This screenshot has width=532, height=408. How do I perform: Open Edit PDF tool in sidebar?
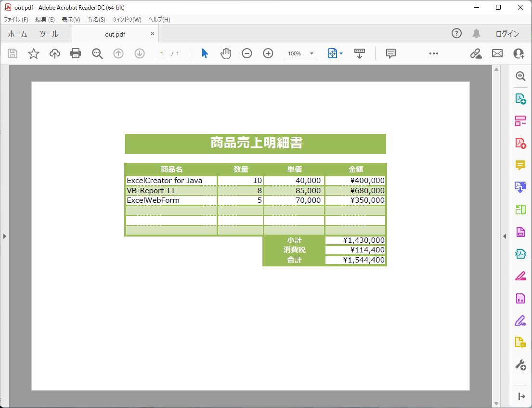tap(520, 121)
